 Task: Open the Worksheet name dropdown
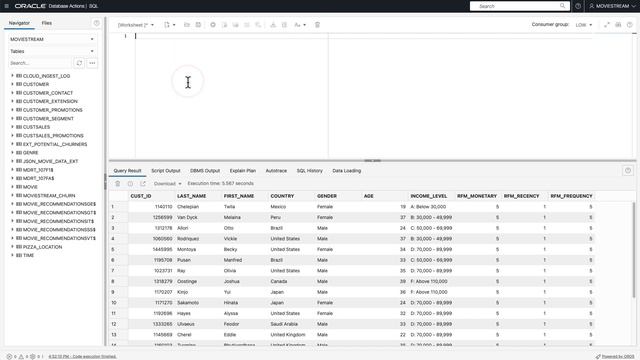pos(136,25)
